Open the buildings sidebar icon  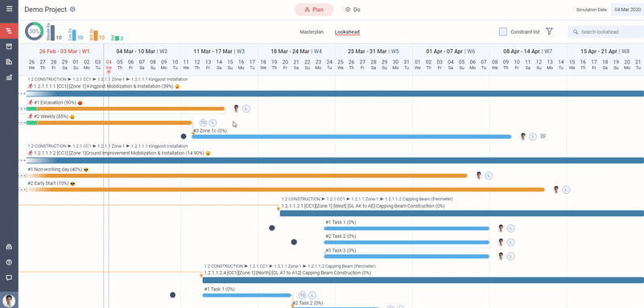[x=9, y=62]
